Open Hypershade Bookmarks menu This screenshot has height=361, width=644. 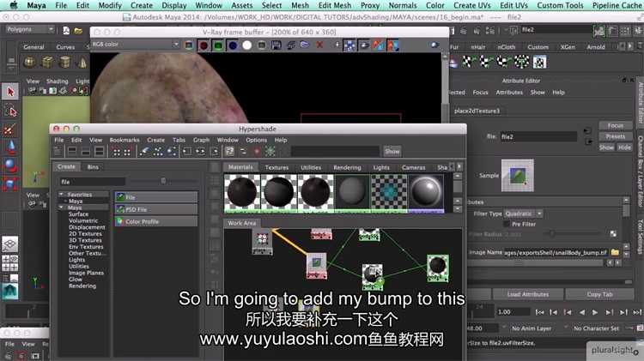click(x=125, y=140)
